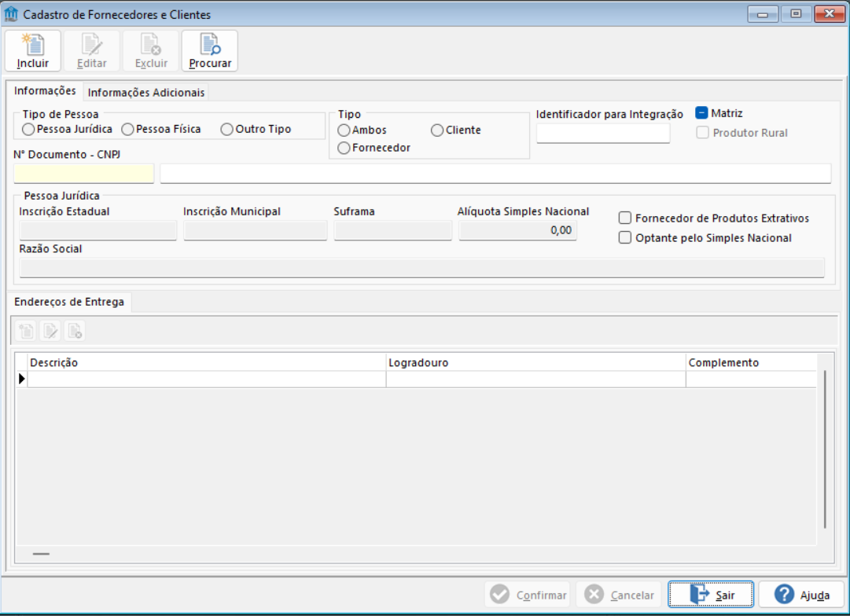This screenshot has width=850, height=616.
Task: Click the grid row indicator arrow
Action: click(x=22, y=379)
